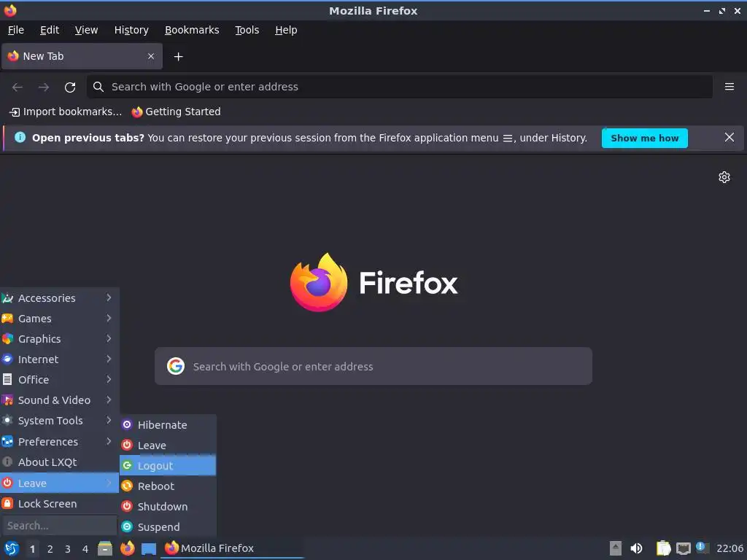Open new tab with plus icon

point(178,57)
